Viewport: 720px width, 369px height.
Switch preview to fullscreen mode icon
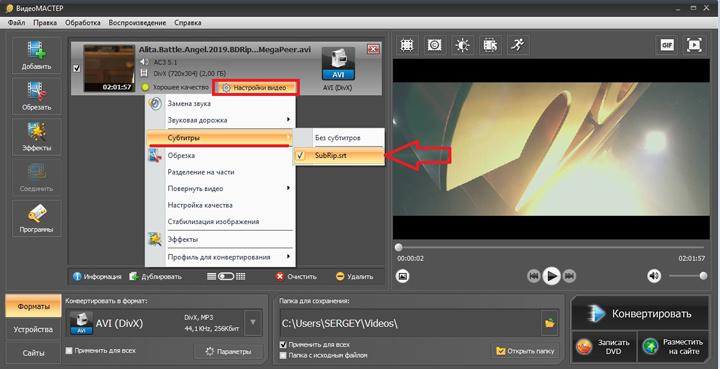click(x=694, y=45)
